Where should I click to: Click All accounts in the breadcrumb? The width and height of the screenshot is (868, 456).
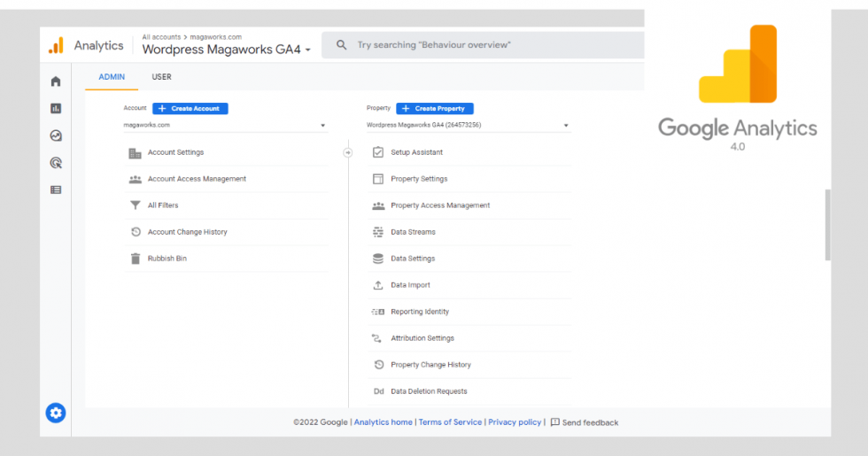pos(161,37)
